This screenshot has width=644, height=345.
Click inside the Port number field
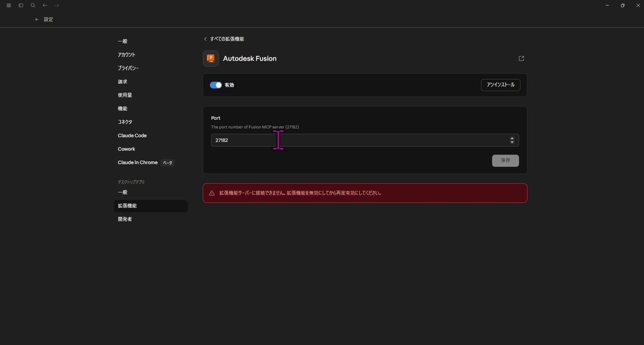point(352,140)
